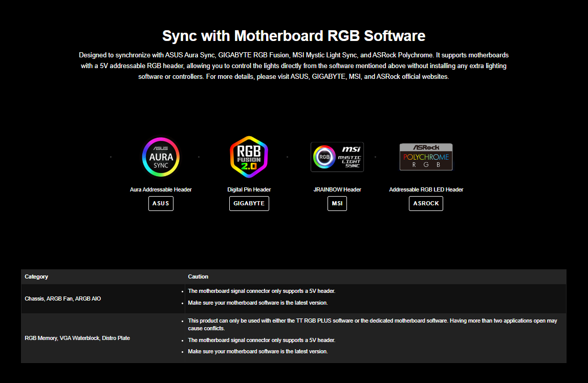588x383 pixels.
Task: Select RGB Memory, VGA Waterblock, Distro Plate cell
Action: click(x=77, y=338)
